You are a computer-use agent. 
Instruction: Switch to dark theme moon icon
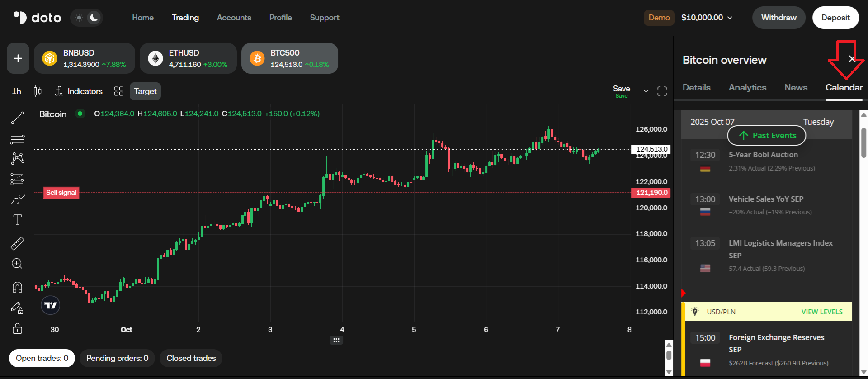(94, 18)
